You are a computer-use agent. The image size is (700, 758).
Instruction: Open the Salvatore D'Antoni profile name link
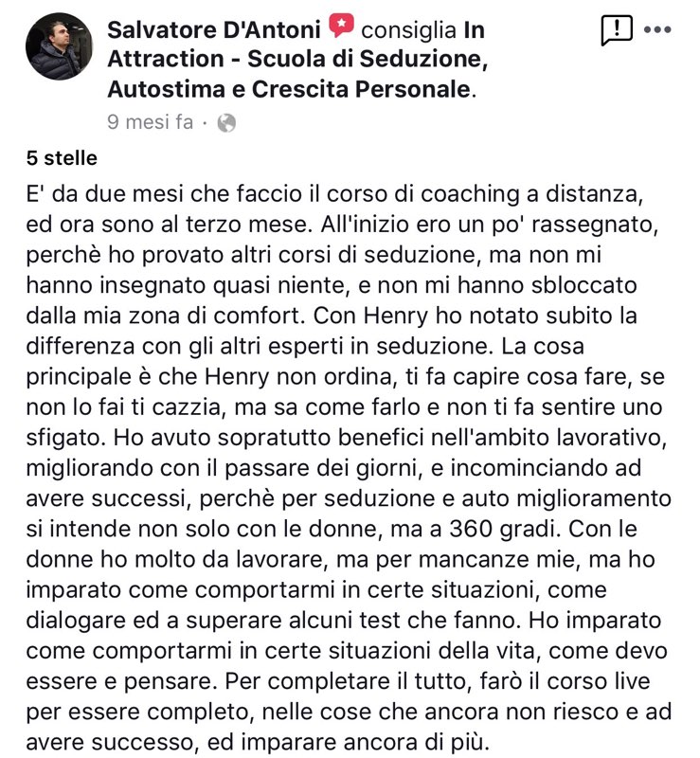214,29
